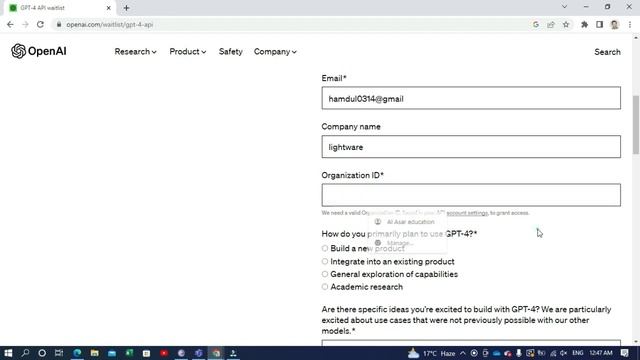
Task: Click the site lock icon
Action: click(x=59, y=24)
